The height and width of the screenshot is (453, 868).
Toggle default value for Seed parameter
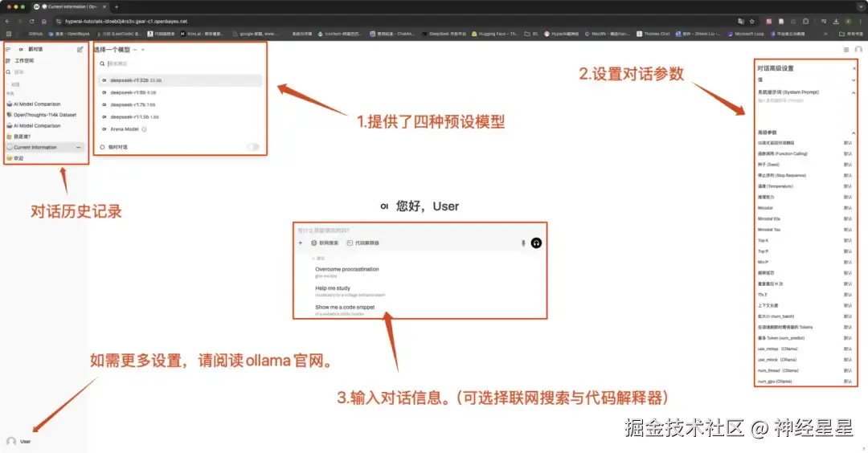click(848, 165)
